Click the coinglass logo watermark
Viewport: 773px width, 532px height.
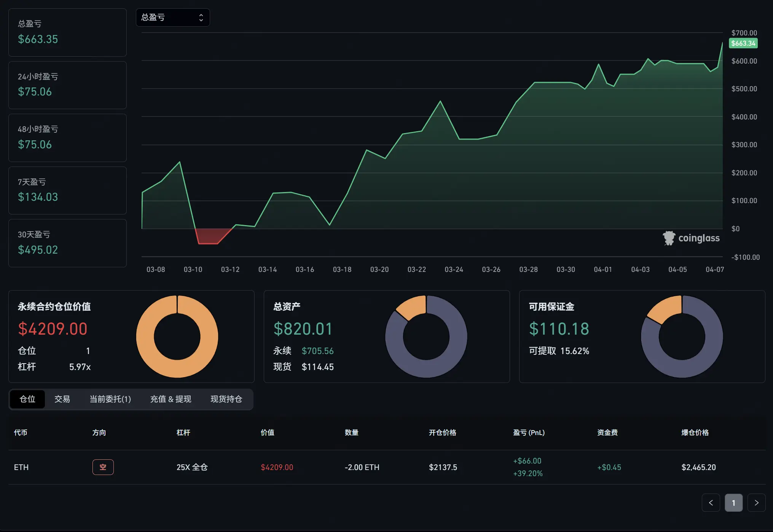click(x=691, y=238)
